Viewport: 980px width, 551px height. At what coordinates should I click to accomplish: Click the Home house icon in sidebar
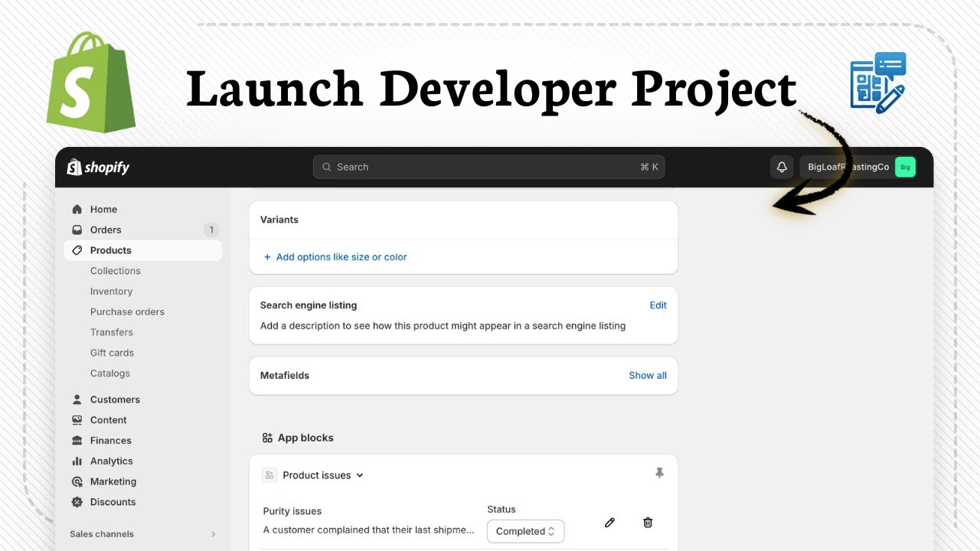click(77, 209)
